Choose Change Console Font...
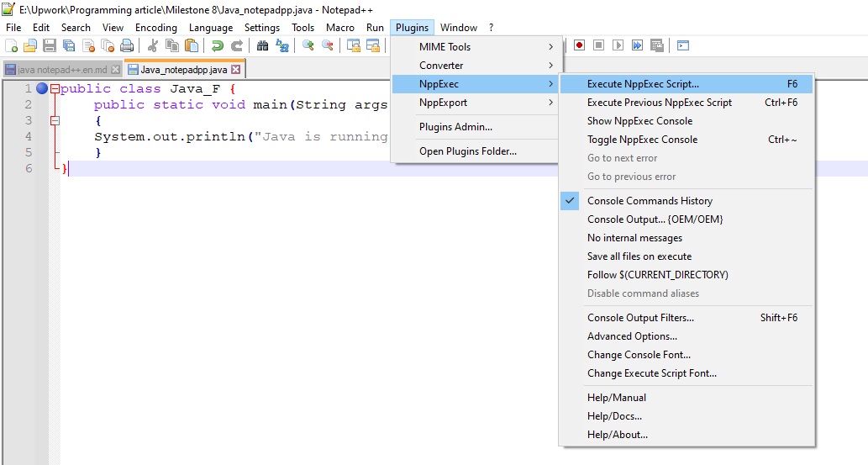868x465 pixels. click(687, 355)
